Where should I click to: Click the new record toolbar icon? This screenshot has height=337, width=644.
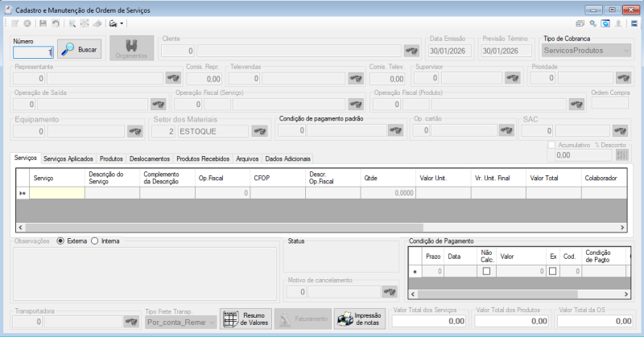pos(14,23)
